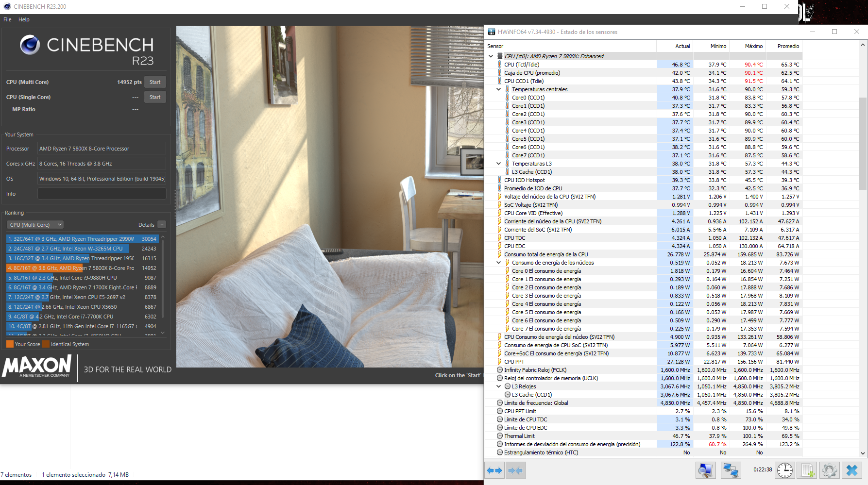Screen dimensions: 868x485
Task: Select ranking entry 4 AMD Ryzen 7 5800X
Action: pos(83,268)
